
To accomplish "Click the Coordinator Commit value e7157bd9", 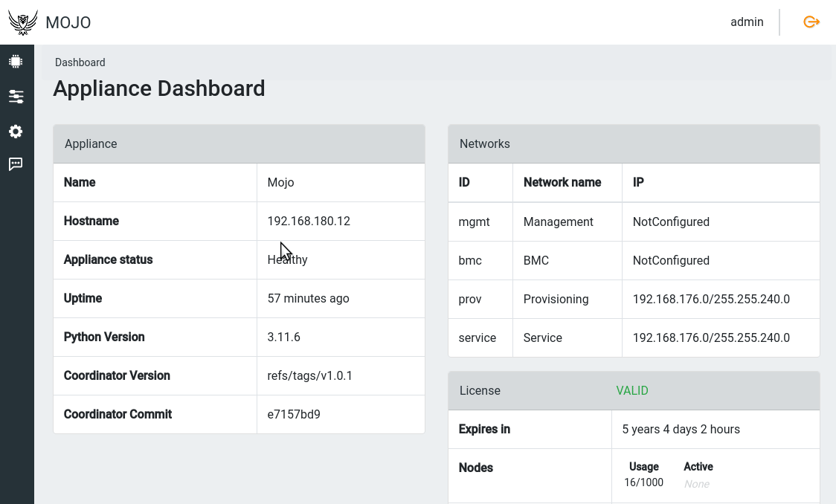I will point(294,415).
